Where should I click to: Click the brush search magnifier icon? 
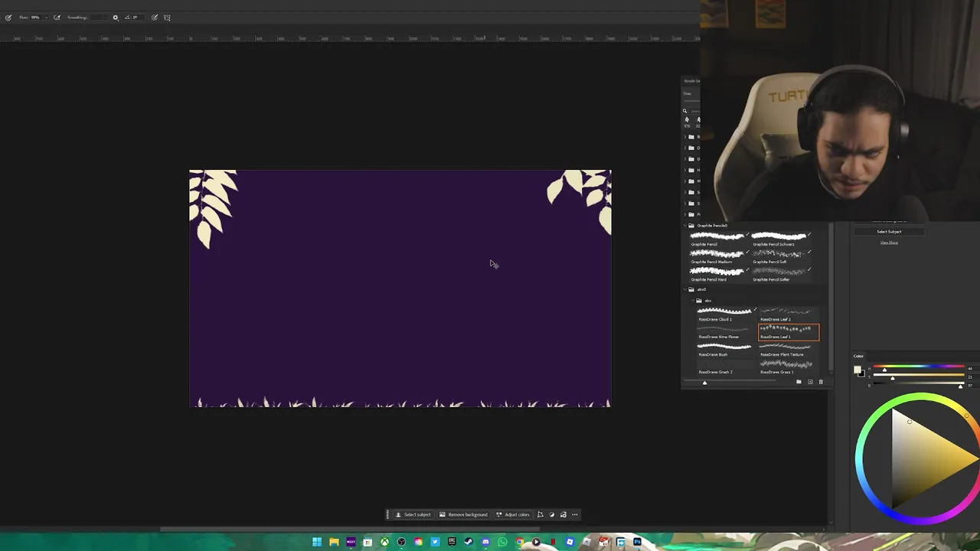point(684,111)
